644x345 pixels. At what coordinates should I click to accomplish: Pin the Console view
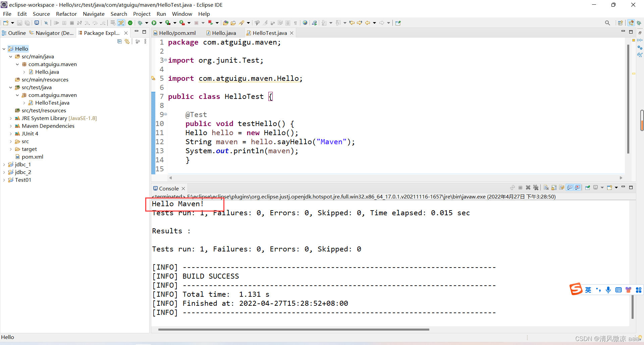pyautogui.click(x=588, y=187)
